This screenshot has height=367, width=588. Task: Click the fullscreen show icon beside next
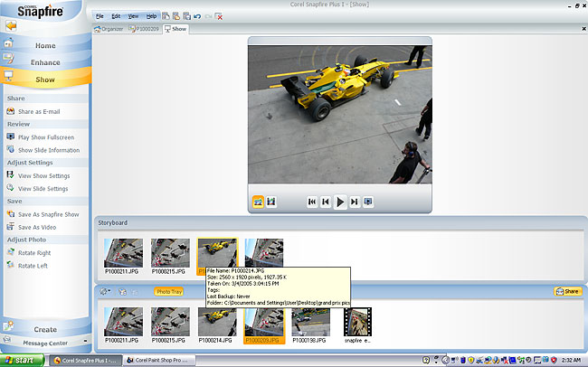point(369,202)
